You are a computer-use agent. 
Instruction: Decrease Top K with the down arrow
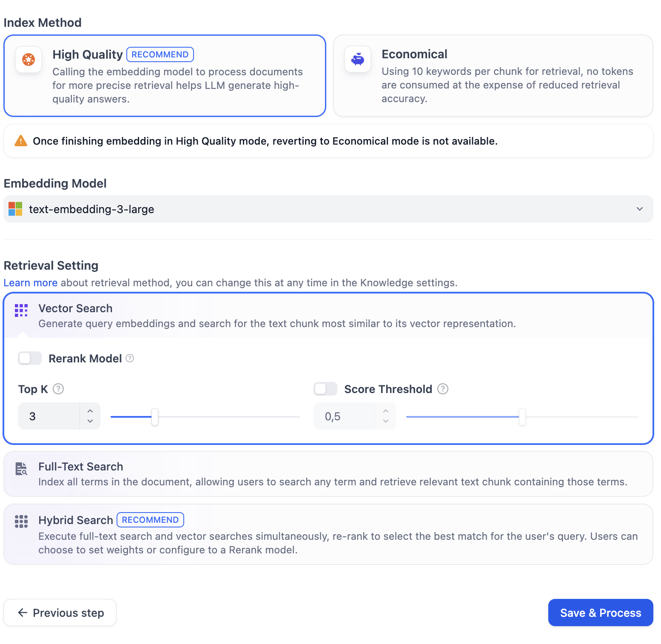90,421
